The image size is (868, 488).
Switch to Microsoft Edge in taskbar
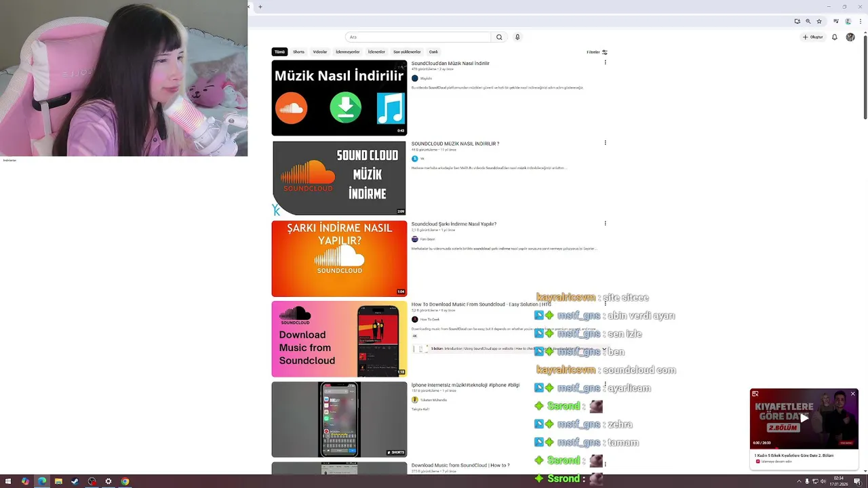(x=42, y=481)
